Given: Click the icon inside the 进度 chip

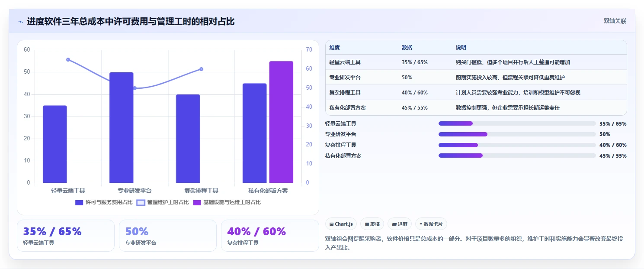Looking at the screenshot, I should (x=394, y=224).
